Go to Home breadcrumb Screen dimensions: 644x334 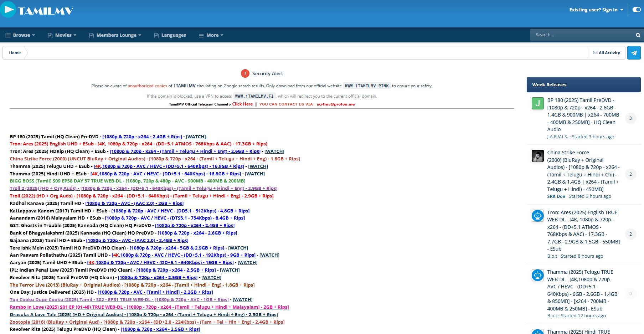15,53
